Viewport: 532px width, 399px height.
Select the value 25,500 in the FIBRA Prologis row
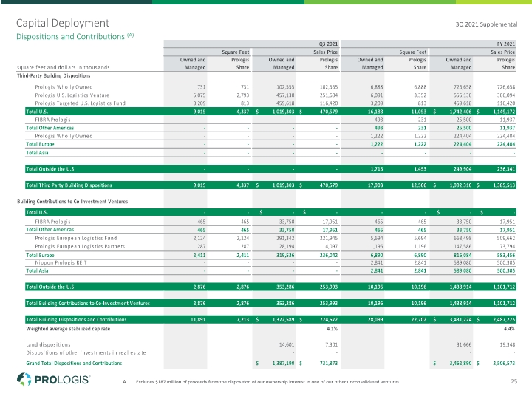pos(464,120)
